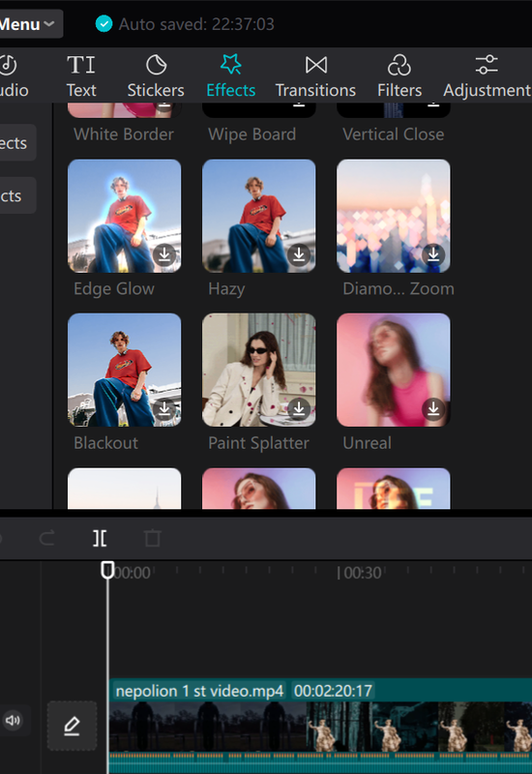Click the Vertical Close effect label
Image resolution: width=532 pixels, height=774 pixels.
pos(394,134)
